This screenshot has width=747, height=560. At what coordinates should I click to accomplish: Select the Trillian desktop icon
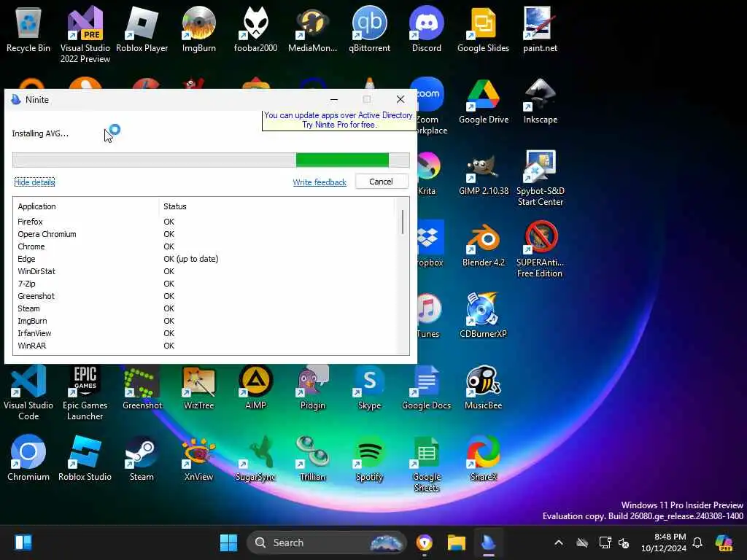[312, 458]
